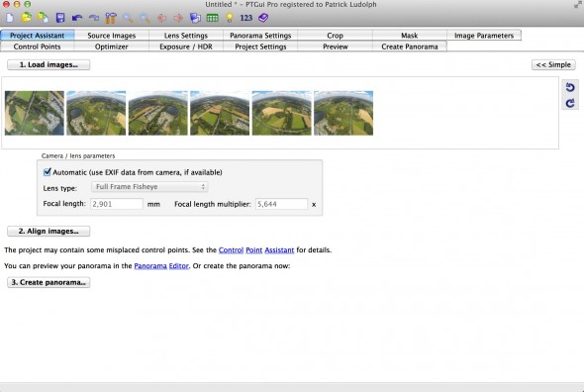Open the Exposure / HDR tab
The width and height of the screenshot is (584, 392).
(186, 47)
